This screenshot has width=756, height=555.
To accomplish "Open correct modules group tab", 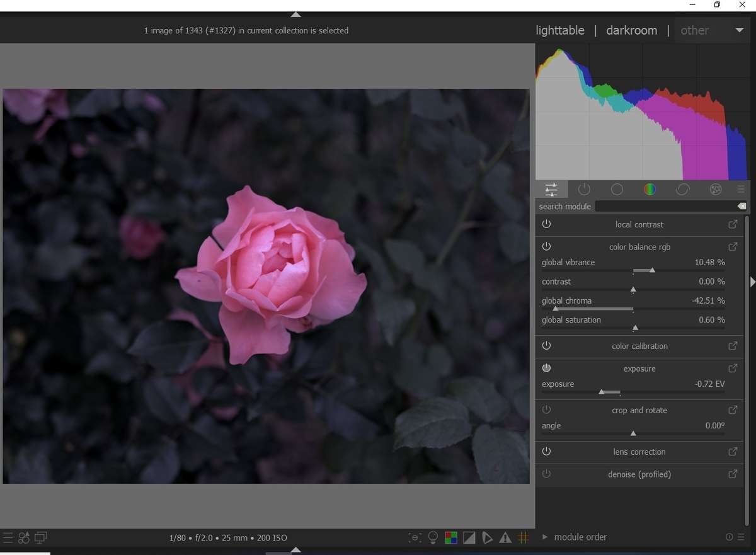I will click(x=682, y=189).
